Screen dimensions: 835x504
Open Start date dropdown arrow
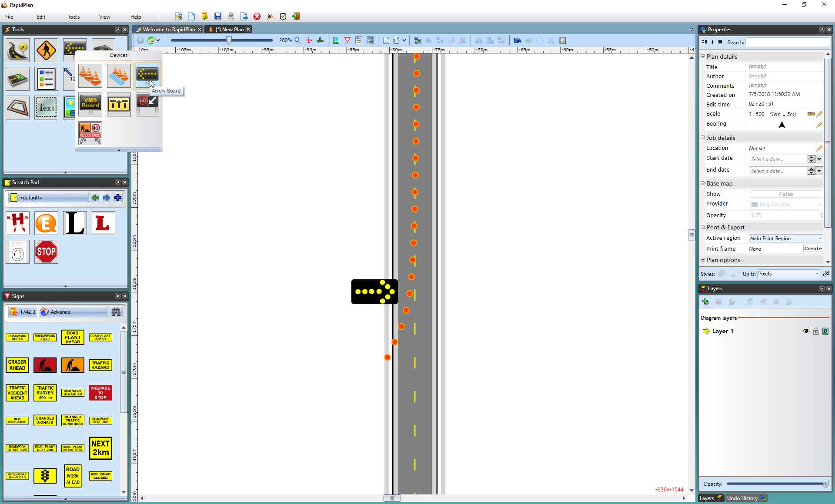819,159
